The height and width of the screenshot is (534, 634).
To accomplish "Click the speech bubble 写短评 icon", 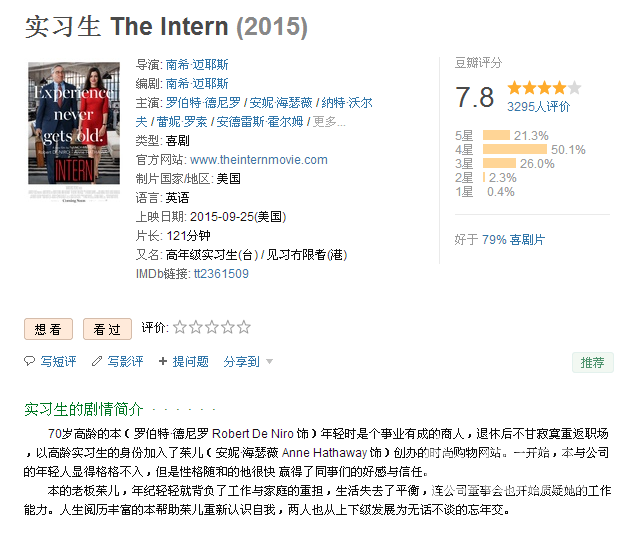I will coord(30,361).
